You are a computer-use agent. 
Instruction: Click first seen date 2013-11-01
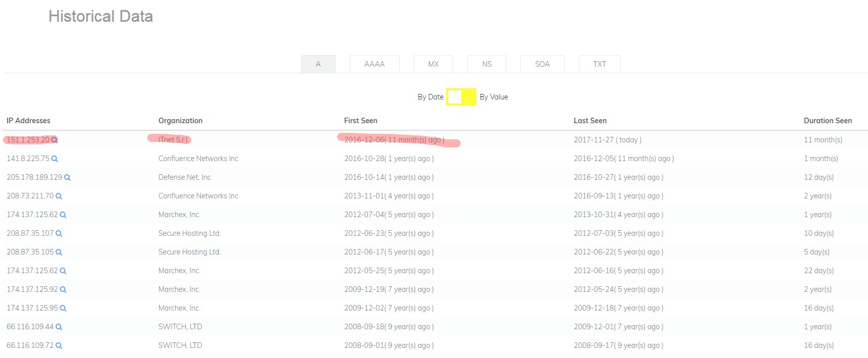click(x=389, y=196)
